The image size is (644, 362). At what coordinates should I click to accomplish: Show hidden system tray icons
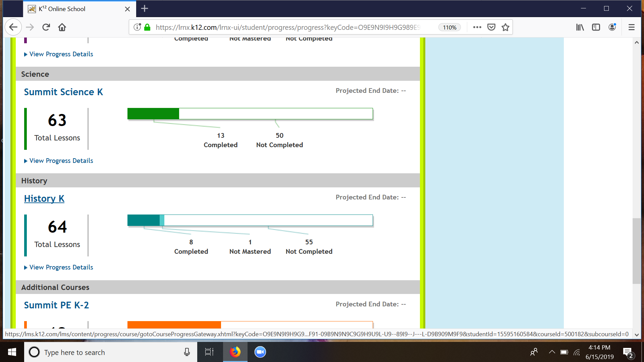click(552, 352)
